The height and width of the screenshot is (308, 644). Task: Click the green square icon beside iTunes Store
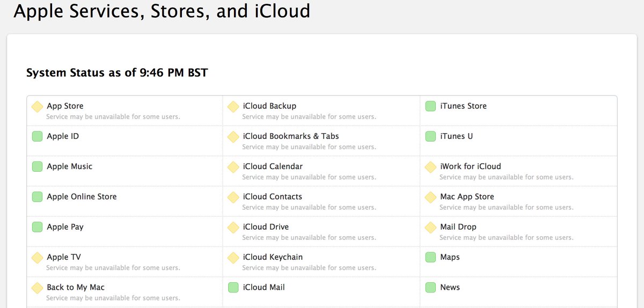[430, 106]
